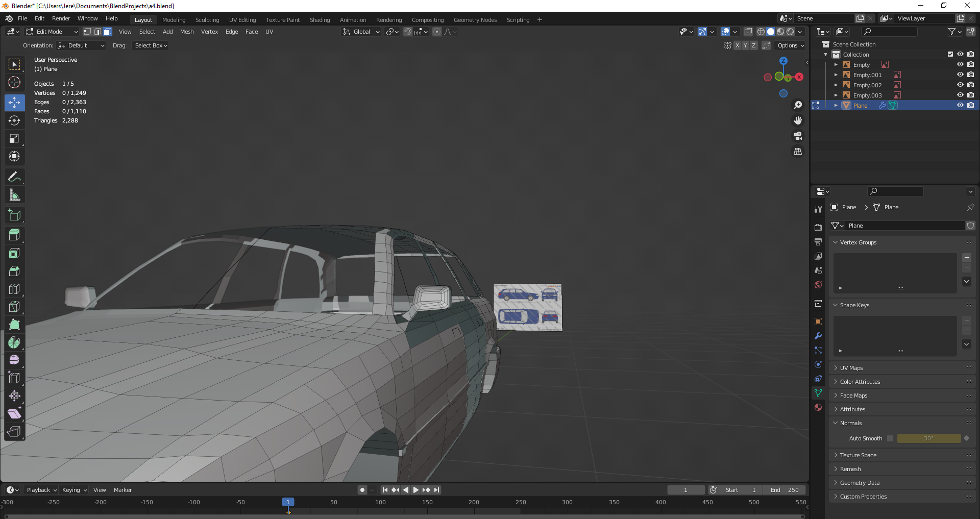Enable the Auto Smooth checkbox
Image resolution: width=980 pixels, height=519 pixels.
(890, 438)
